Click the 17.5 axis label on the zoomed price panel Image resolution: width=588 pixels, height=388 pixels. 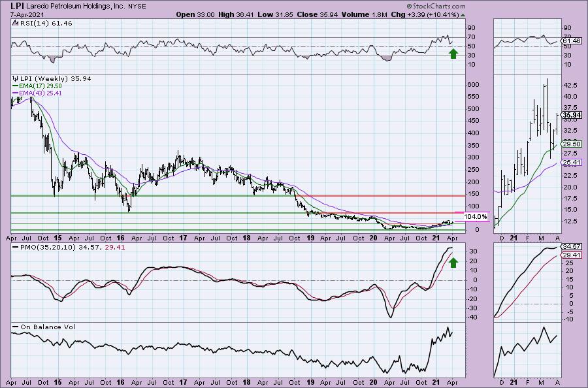(x=570, y=199)
